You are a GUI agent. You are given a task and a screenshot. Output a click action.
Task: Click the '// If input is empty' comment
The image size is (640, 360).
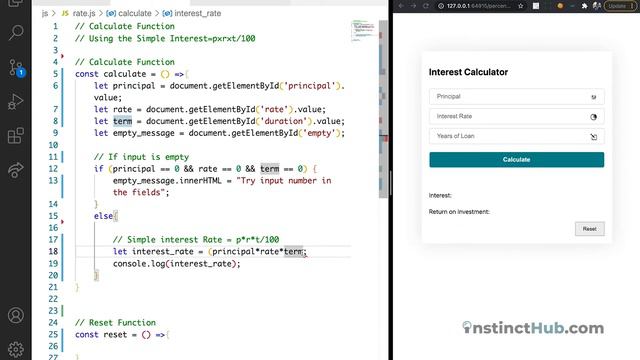[141, 157]
